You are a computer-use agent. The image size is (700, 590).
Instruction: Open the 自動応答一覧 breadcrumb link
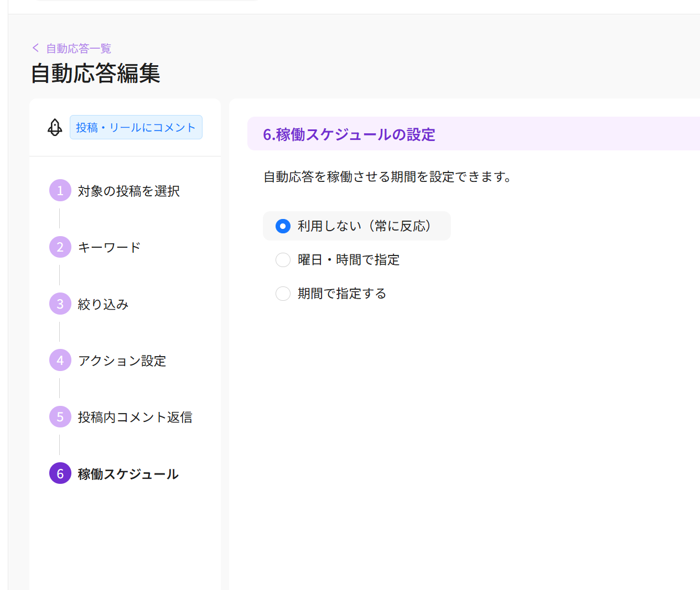point(79,49)
